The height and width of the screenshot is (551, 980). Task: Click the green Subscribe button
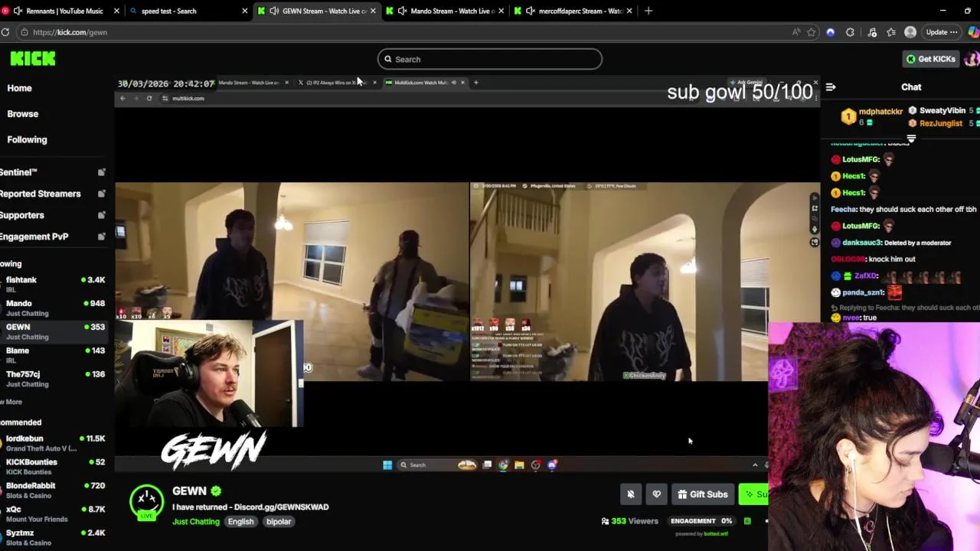coord(753,494)
